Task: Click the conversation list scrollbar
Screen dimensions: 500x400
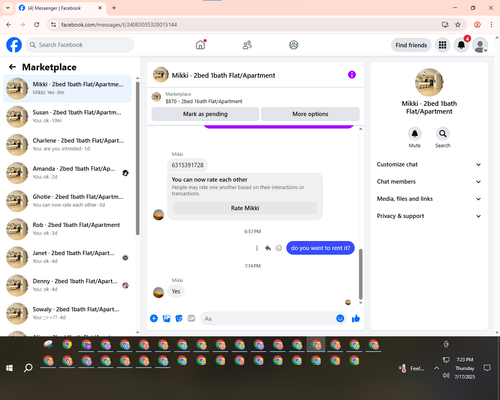Action: click(137, 158)
